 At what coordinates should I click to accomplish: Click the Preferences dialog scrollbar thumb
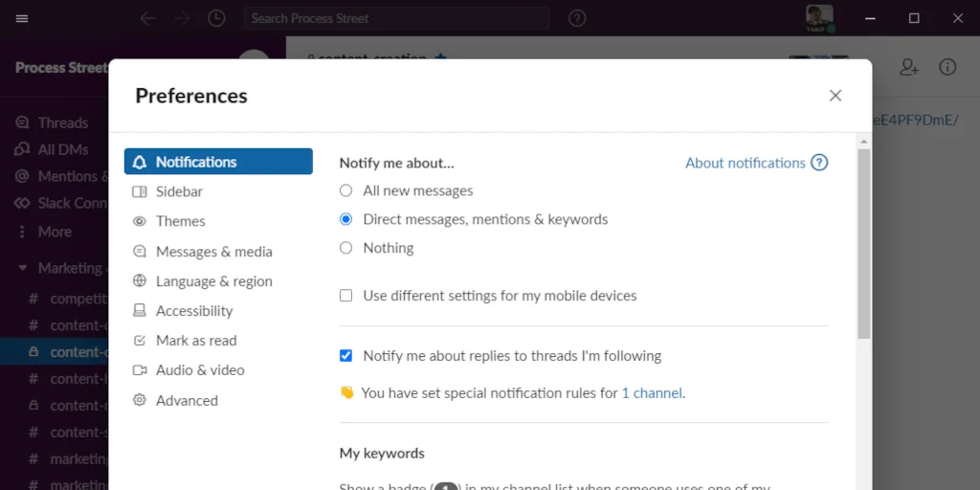pos(864,244)
